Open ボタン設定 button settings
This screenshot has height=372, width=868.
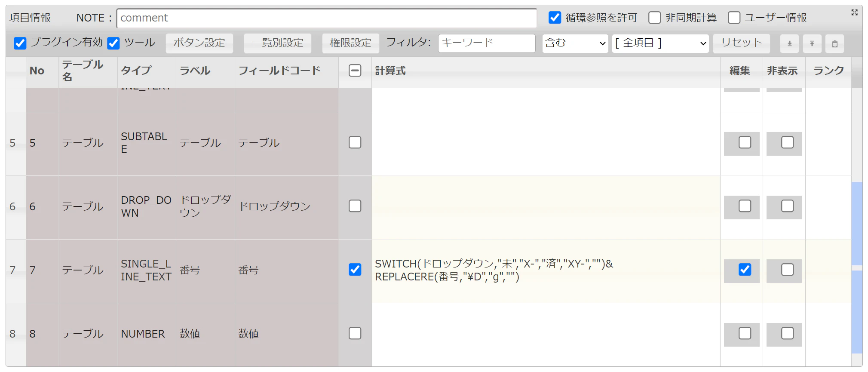(199, 43)
